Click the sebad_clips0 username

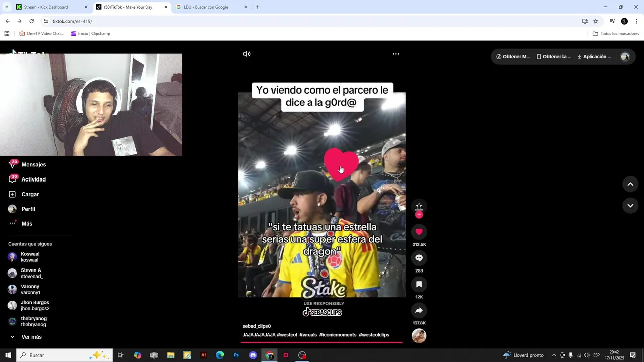coord(257,326)
